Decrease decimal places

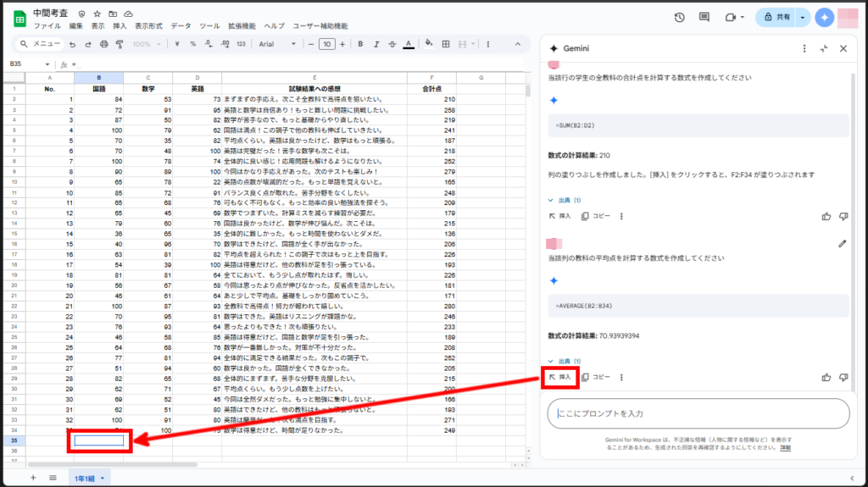(x=209, y=44)
